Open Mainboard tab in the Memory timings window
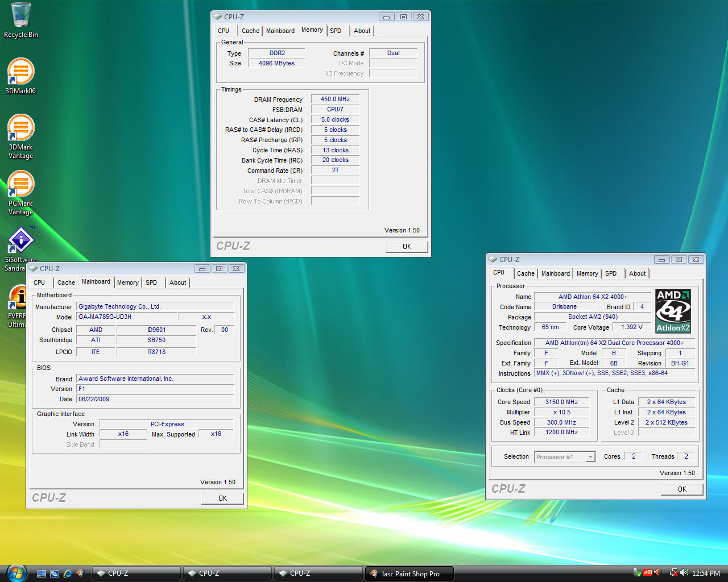 coord(280,31)
